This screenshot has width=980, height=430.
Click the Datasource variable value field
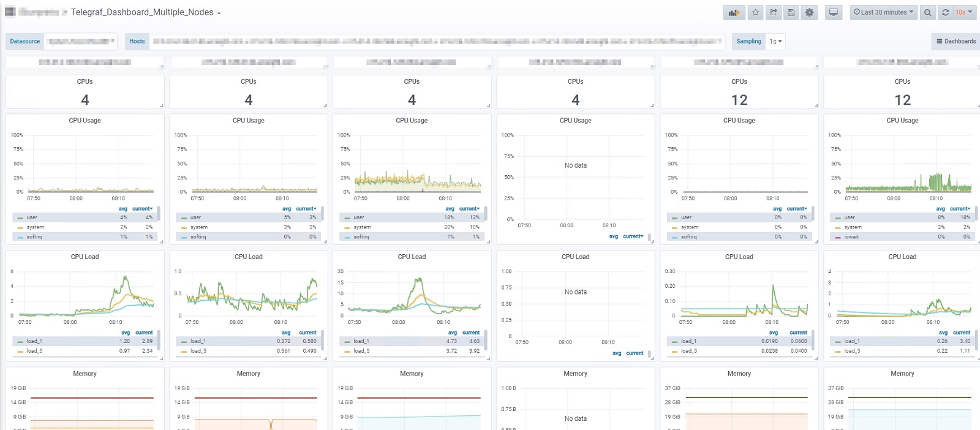[x=80, y=42]
